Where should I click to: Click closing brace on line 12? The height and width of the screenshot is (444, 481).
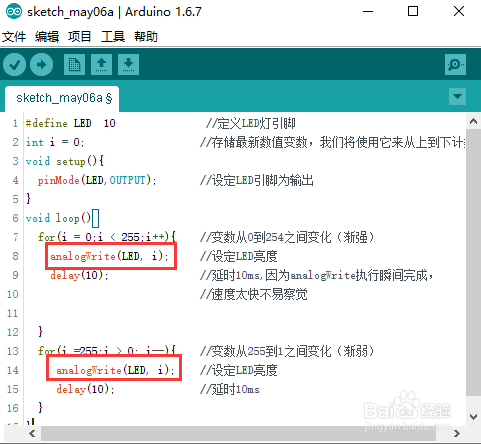pyautogui.click(x=40, y=332)
